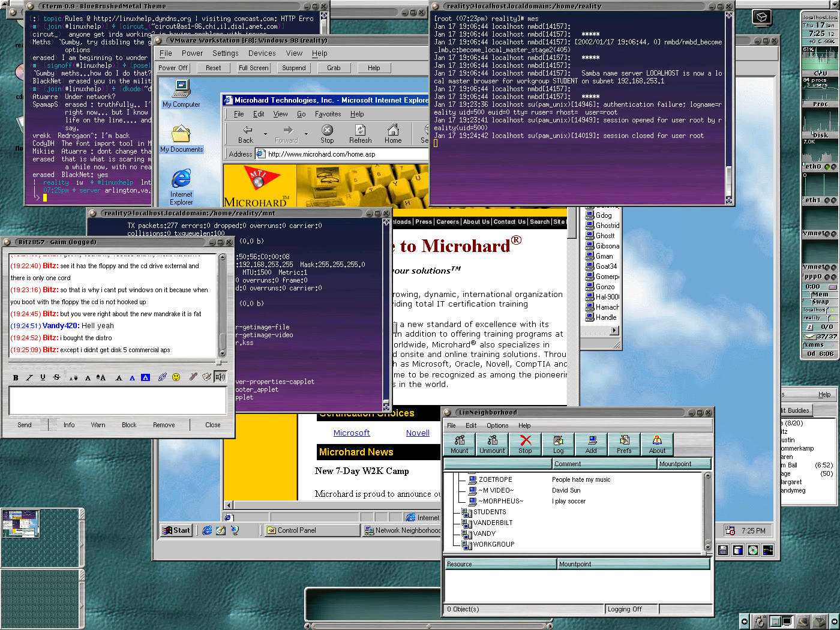Click the Warn button in Gaim
840x630 pixels.
coord(98,425)
